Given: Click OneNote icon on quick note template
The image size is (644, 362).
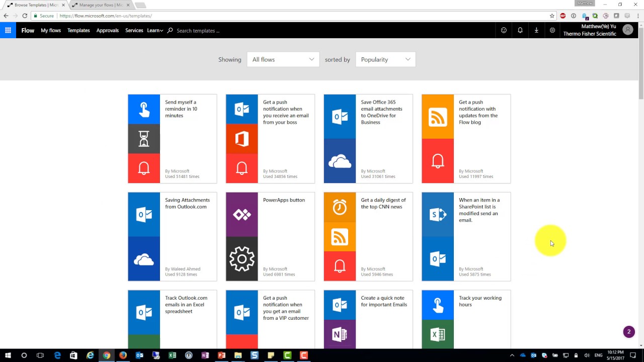Looking at the screenshot, I should pos(340,334).
